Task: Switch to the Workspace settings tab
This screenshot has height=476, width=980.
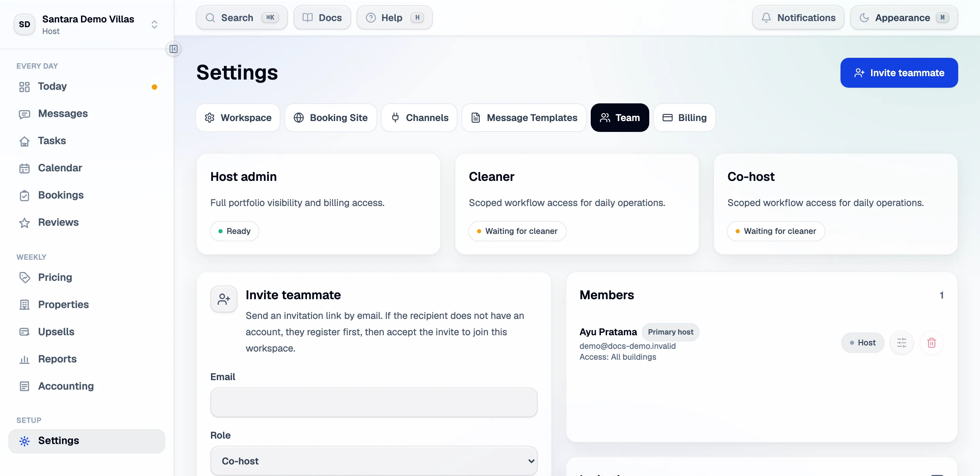Action: click(x=238, y=118)
